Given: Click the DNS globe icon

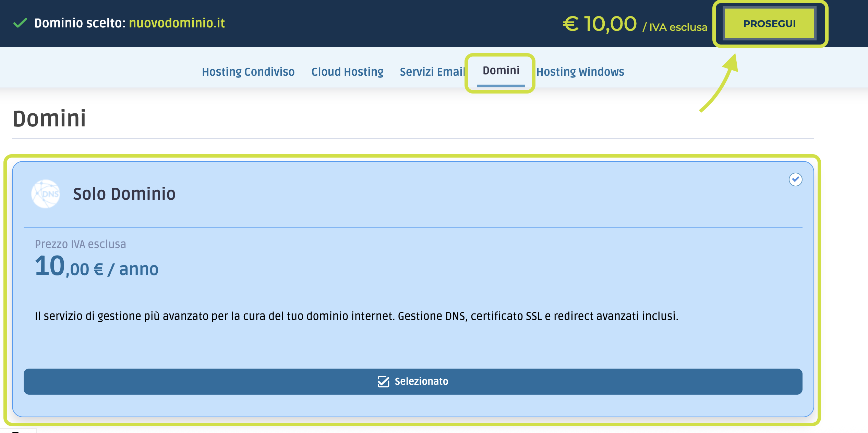Looking at the screenshot, I should [x=46, y=194].
